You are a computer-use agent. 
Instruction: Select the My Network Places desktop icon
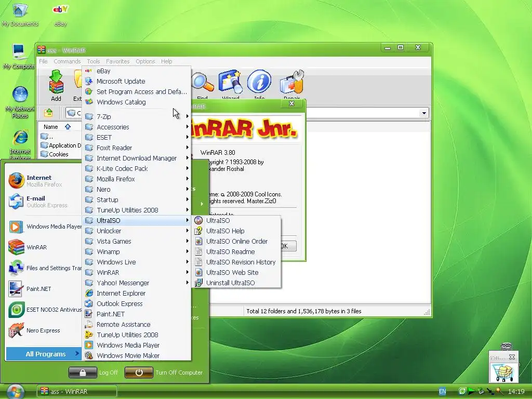(20, 102)
